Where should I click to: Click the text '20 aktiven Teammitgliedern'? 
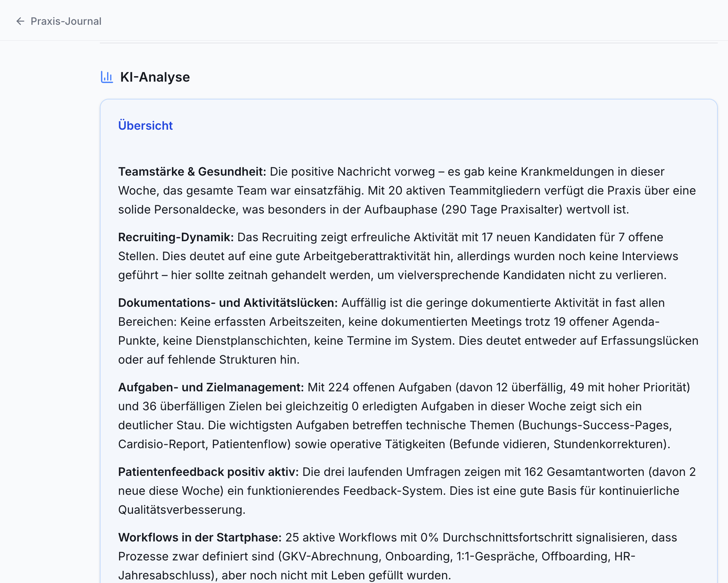click(x=464, y=191)
